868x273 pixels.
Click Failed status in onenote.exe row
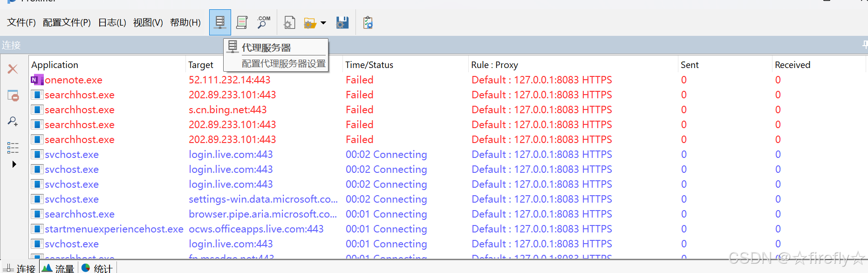coord(359,80)
